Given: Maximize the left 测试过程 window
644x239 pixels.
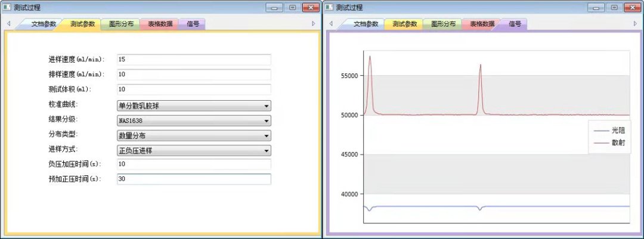Looking at the screenshot, I should [x=292, y=8].
